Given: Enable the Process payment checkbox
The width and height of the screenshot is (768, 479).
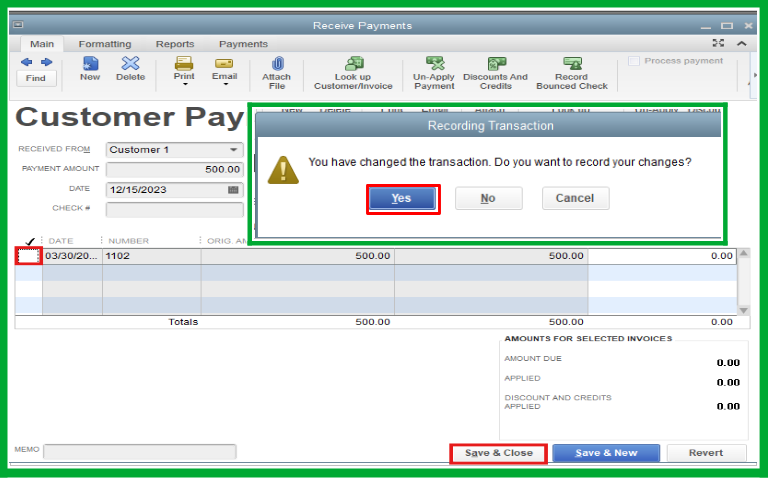Looking at the screenshot, I should [634, 61].
